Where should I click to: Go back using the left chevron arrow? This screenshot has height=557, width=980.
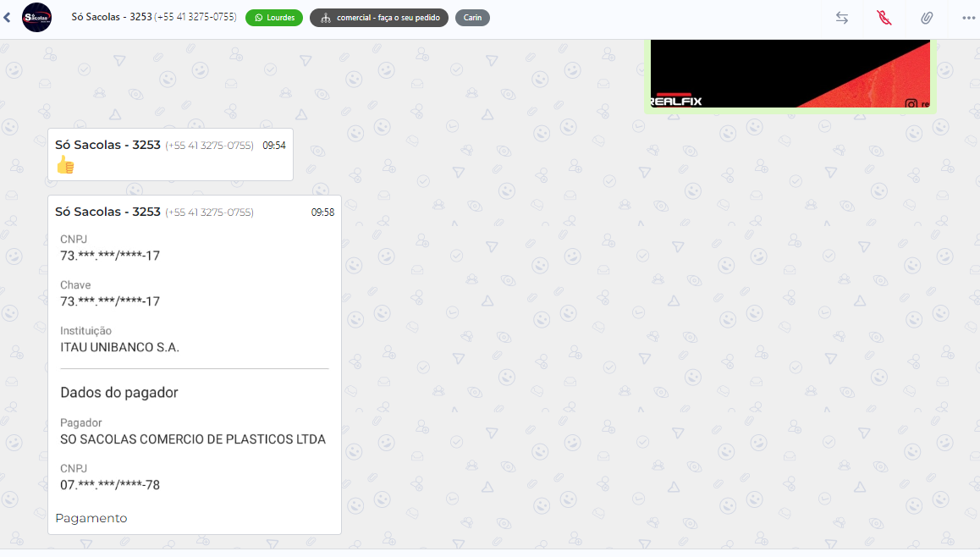click(8, 18)
